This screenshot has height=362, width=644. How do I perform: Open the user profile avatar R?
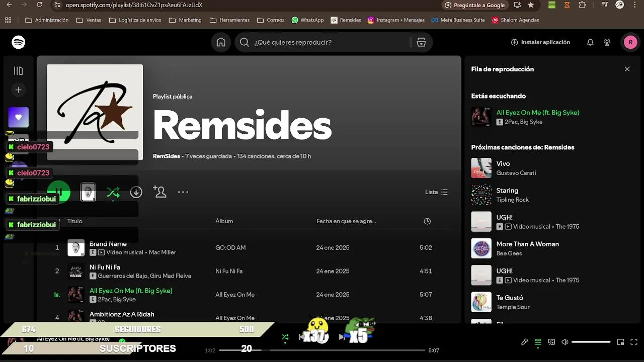coord(630,42)
